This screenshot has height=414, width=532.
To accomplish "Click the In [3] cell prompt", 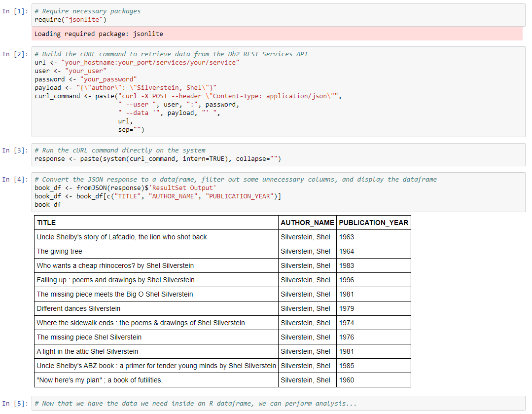I will (15, 150).
